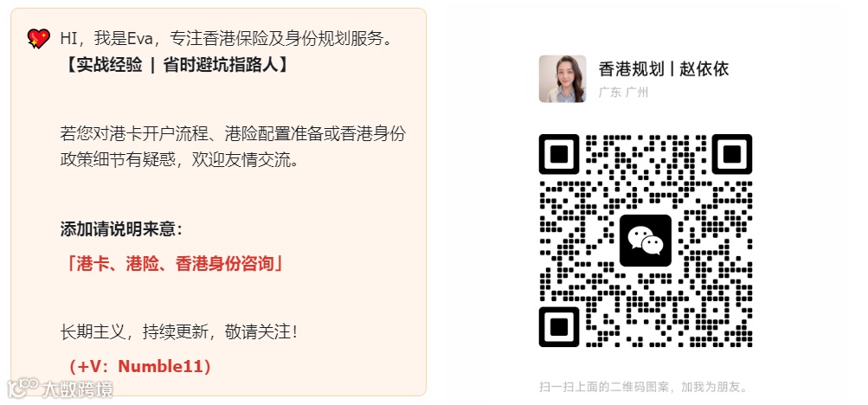Click the profile avatar photo
Screen dimensions: 868x405
(563, 79)
